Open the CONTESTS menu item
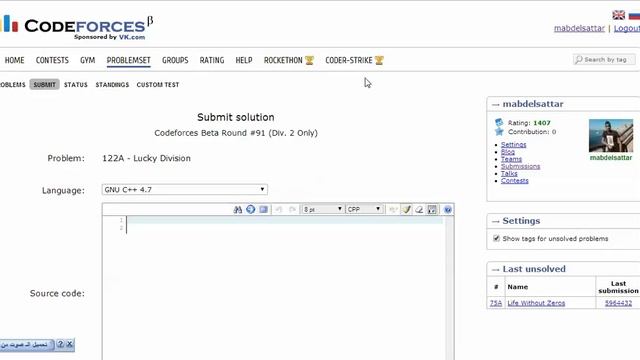640x360 pixels. coord(52,60)
